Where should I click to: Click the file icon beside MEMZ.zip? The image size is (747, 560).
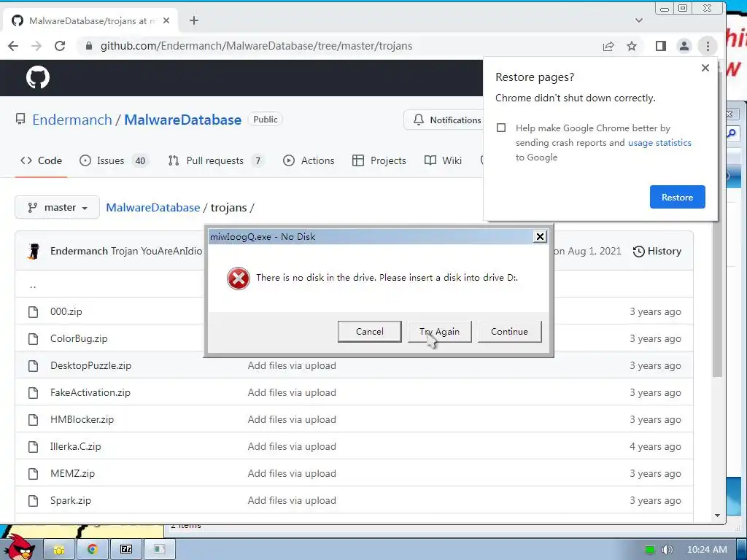point(33,473)
